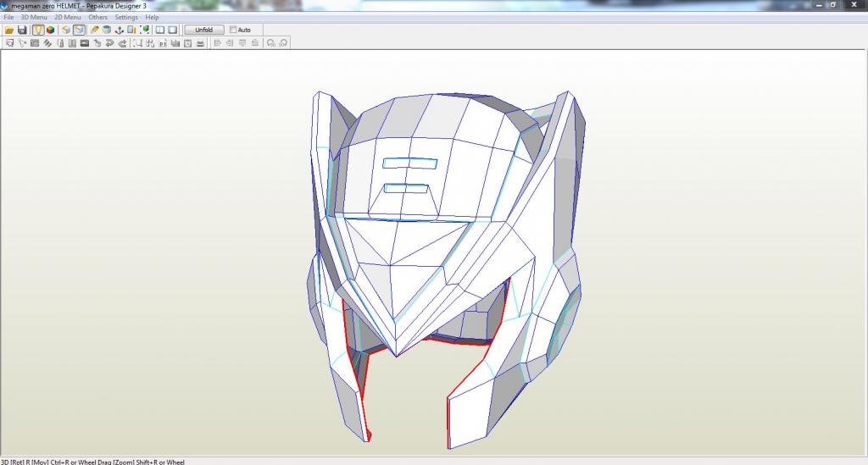This screenshot has height=465, width=868.
Task: Click the Unfold button
Action: [203, 30]
